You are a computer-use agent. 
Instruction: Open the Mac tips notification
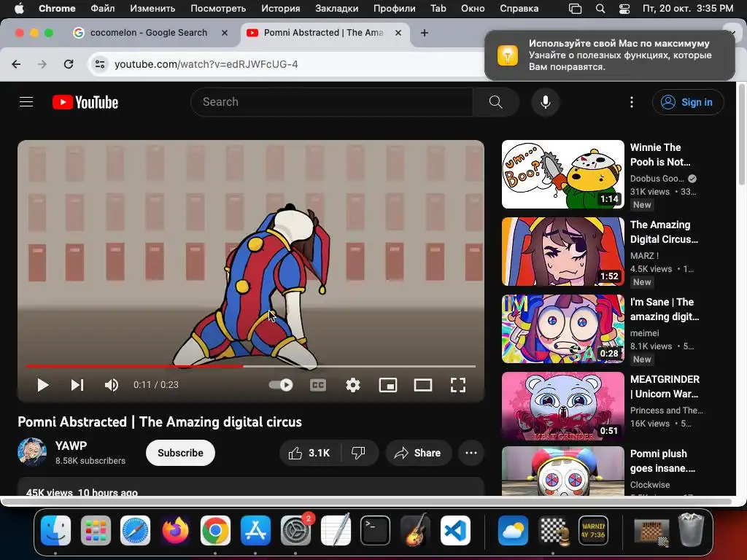[x=609, y=55]
